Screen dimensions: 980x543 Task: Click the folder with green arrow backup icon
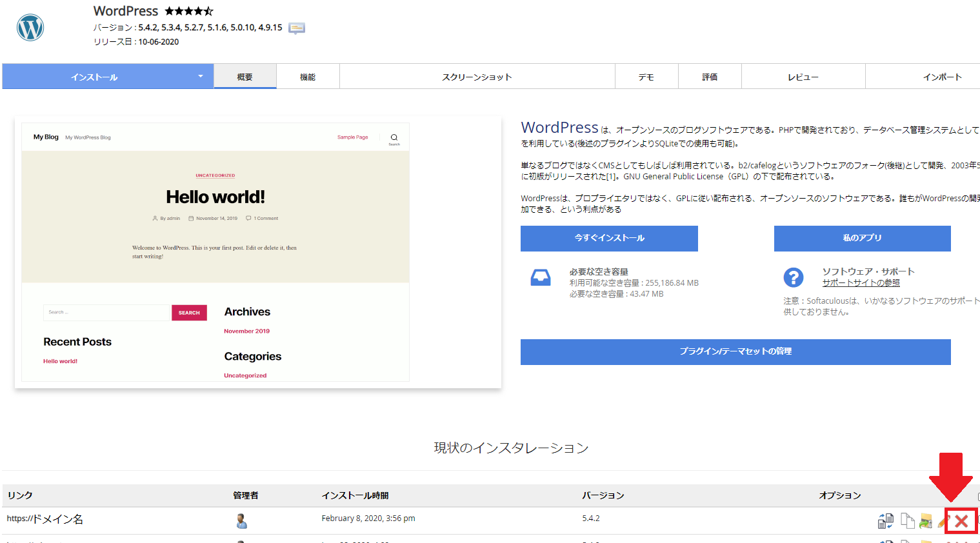tap(926, 520)
